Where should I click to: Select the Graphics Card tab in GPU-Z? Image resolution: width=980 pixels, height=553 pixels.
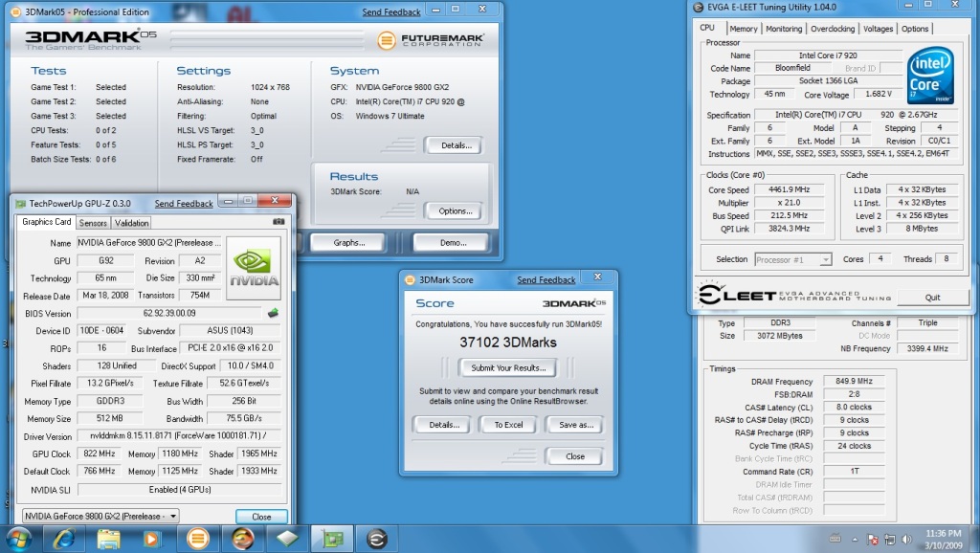(x=46, y=222)
